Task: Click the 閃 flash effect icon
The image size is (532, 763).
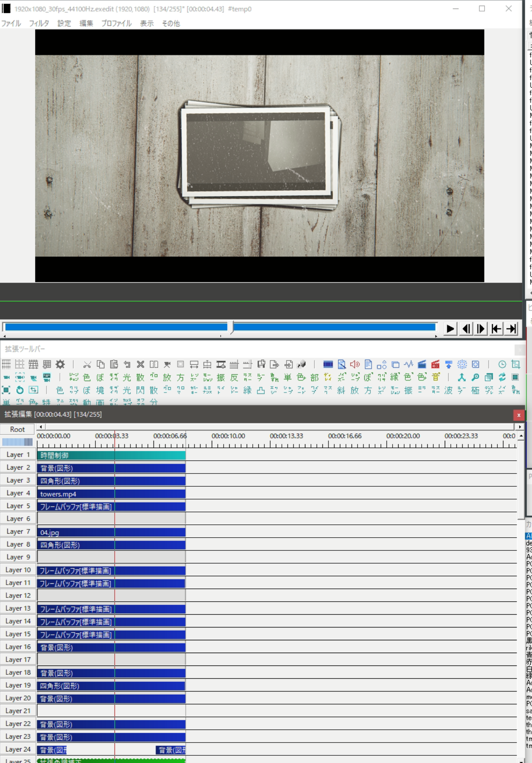Action: pyautogui.click(x=140, y=390)
